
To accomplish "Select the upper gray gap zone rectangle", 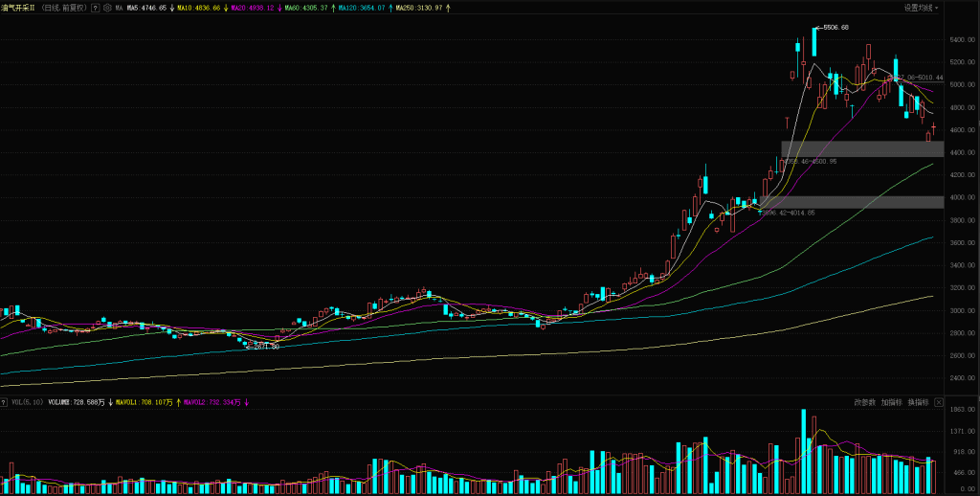I will 861,149.
